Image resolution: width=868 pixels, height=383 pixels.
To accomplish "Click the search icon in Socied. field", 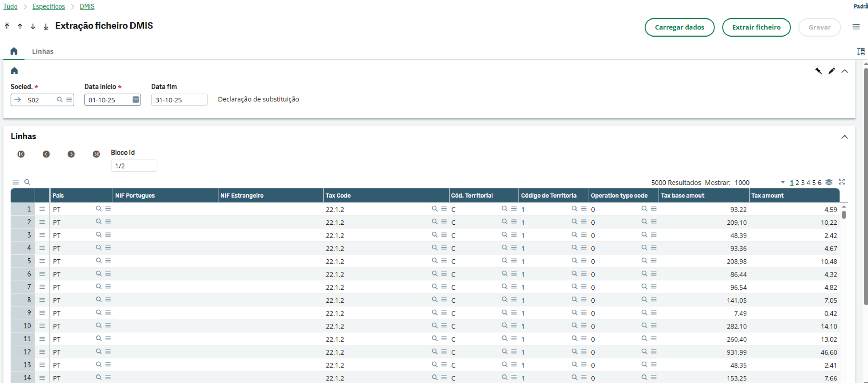I will [60, 100].
